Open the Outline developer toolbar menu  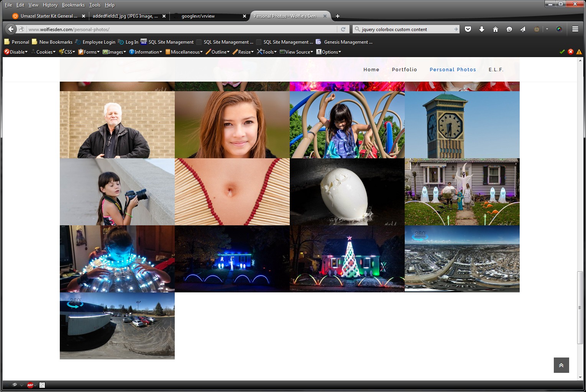(218, 52)
